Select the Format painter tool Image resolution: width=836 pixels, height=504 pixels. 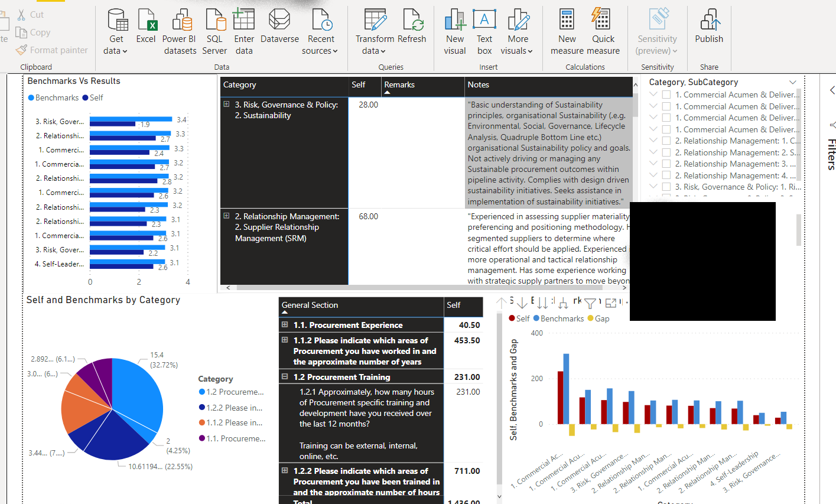tap(53, 50)
